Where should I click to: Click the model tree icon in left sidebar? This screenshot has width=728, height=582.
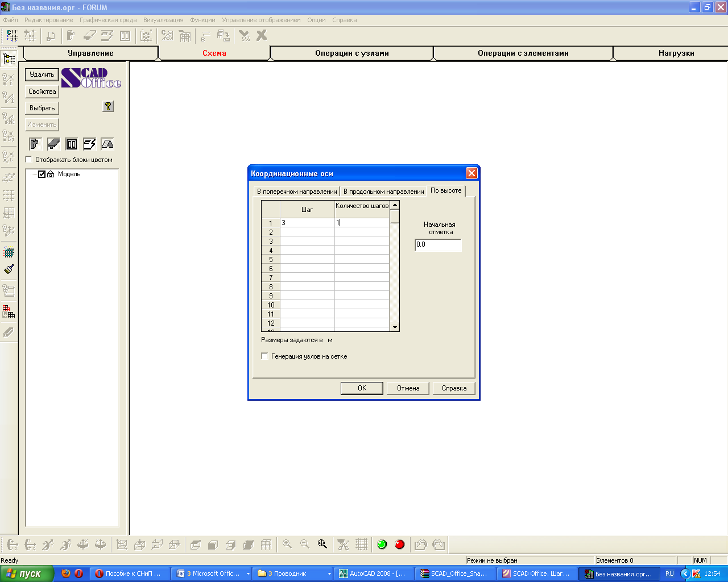(9, 59)
